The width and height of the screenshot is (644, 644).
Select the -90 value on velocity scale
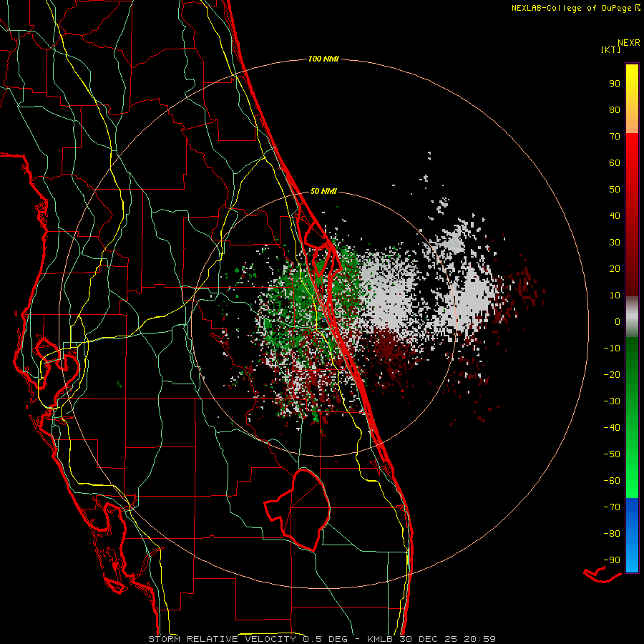point(612,560)
